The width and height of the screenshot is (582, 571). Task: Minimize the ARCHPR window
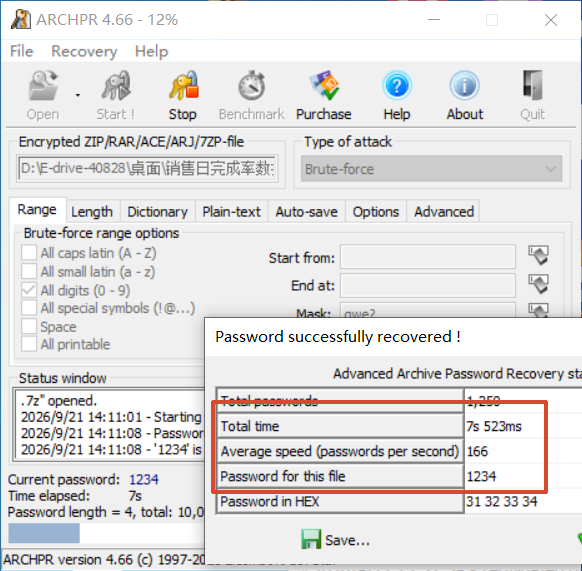pyautogui.click(x=434, y=19)
